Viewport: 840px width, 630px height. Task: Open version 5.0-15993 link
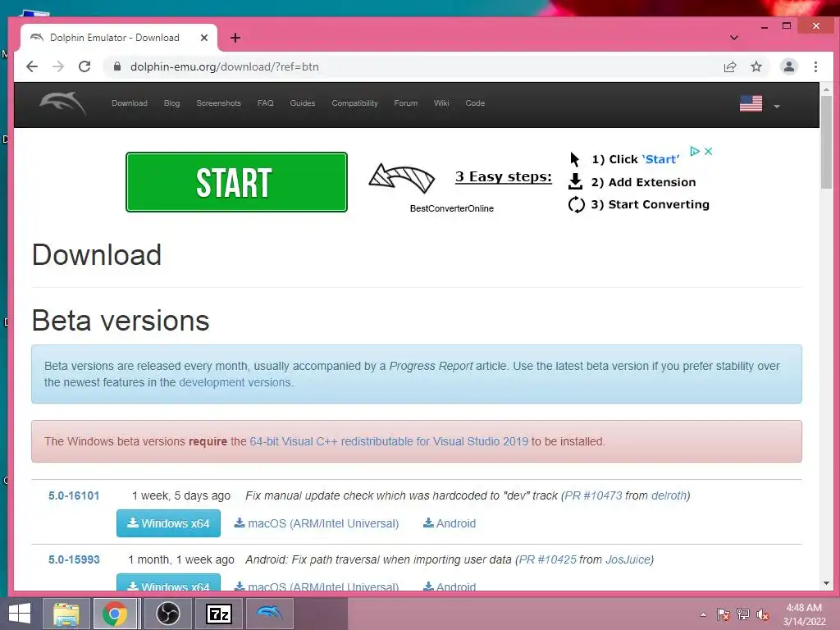coord(74,559)
